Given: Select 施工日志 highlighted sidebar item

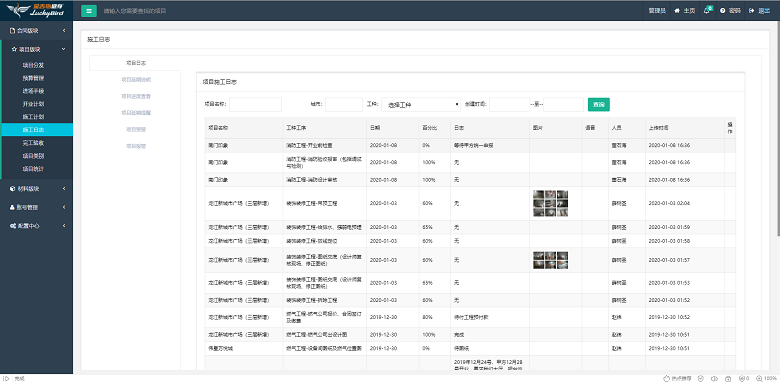Looking at the screenshot, I should [x=36, y=130].
